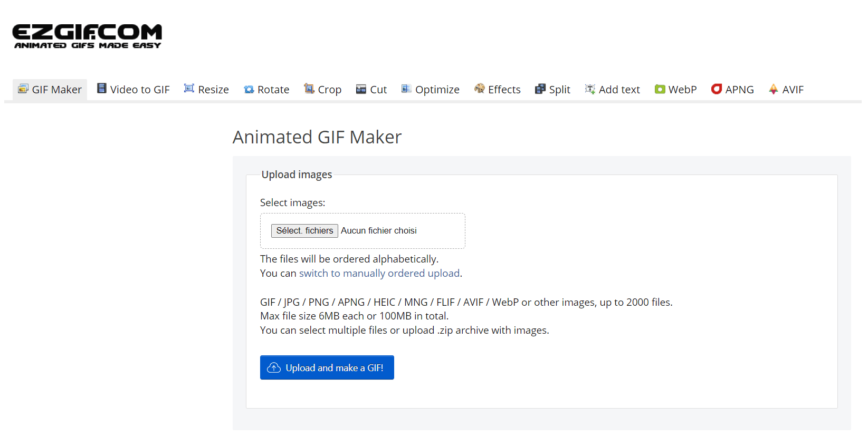868x446 pixels.
Task: Click the green WebP icon
Action: [x=660, y=89]
